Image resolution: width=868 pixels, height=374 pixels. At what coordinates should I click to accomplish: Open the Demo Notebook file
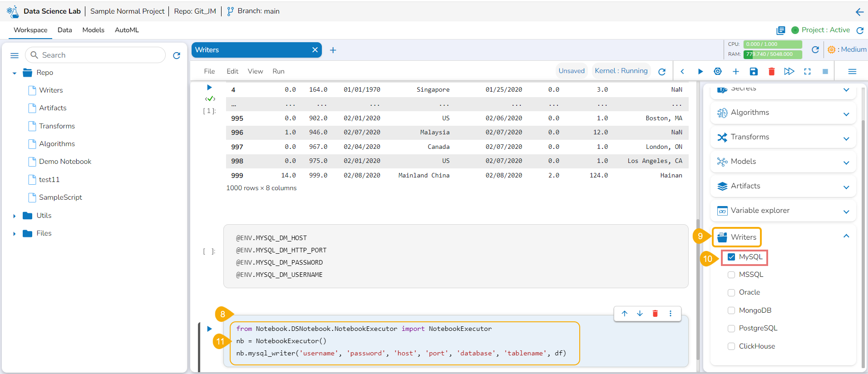(65, 162)
